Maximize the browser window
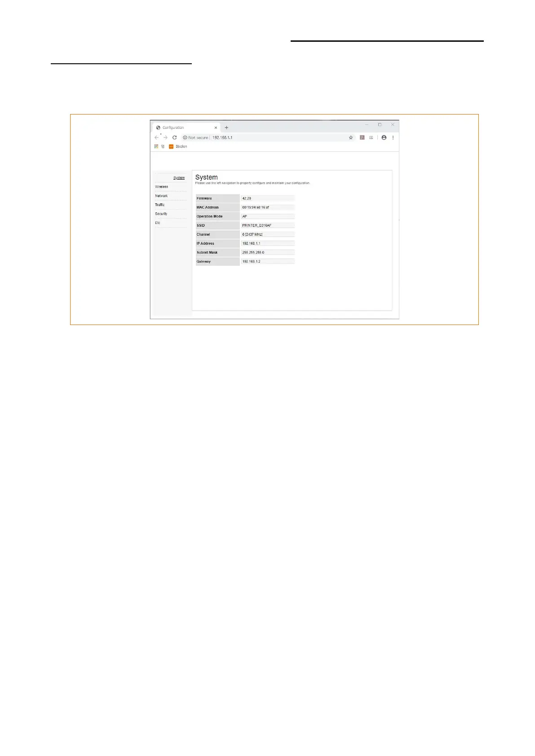The height and width of the screenshot is (756, 535). (380, 125)
